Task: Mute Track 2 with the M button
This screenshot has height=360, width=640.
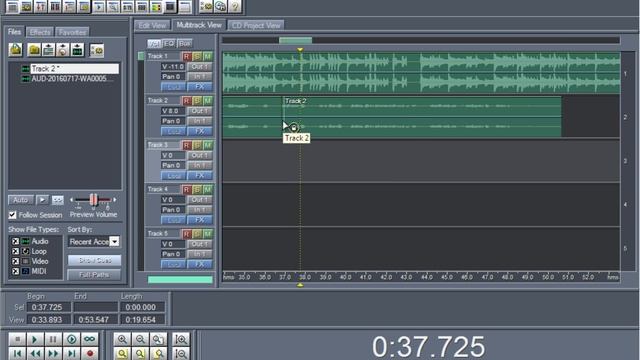Action: [208, 100]
